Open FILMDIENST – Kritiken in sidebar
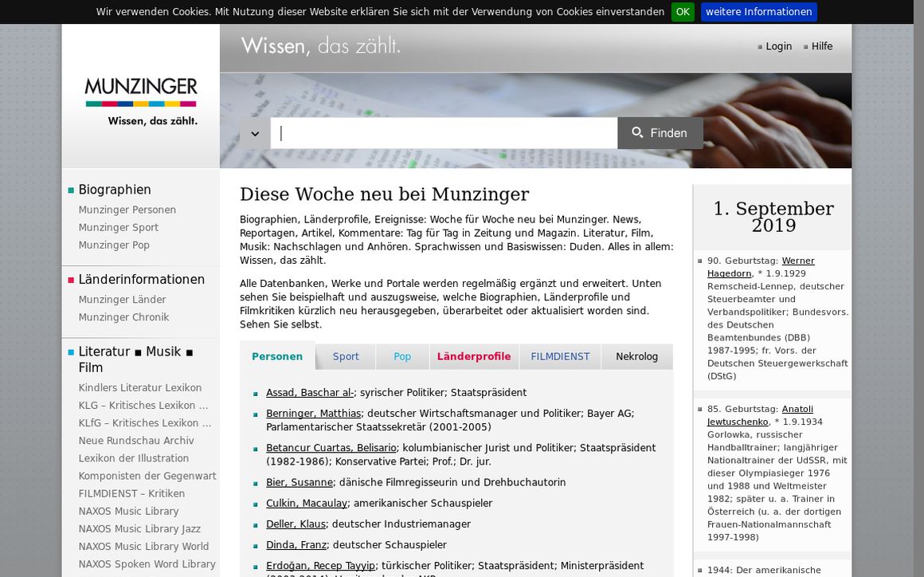Screen dimensions: 924x577 [131, 494]
